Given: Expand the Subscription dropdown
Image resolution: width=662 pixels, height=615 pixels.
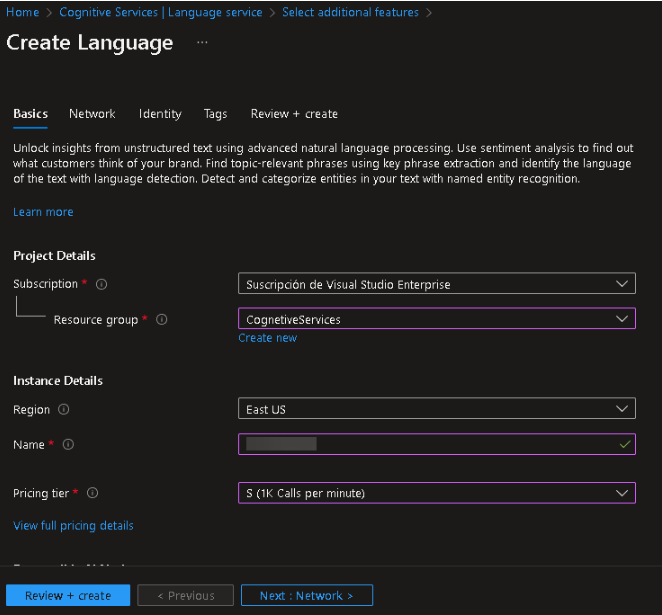Looking at the screenshot, I should click(x=436, y=285).
